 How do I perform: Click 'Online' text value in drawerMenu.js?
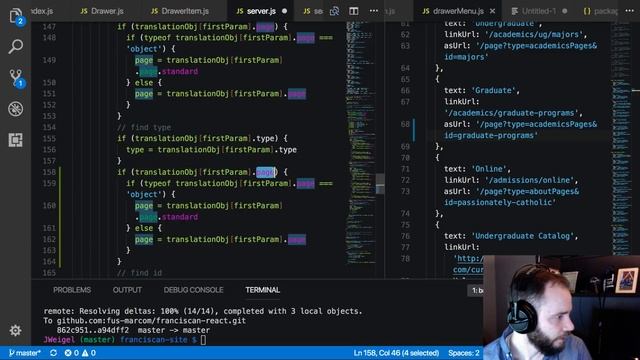(x=489, y=169)
